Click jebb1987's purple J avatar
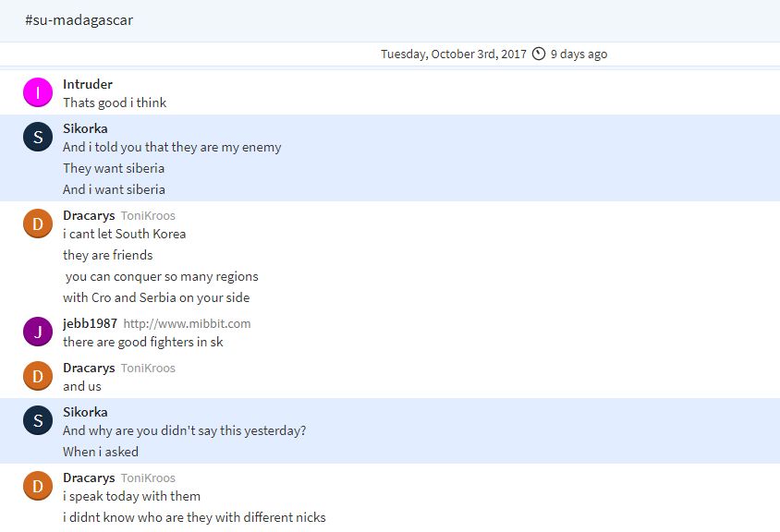 pyautogui.click(x=38, y=332)
